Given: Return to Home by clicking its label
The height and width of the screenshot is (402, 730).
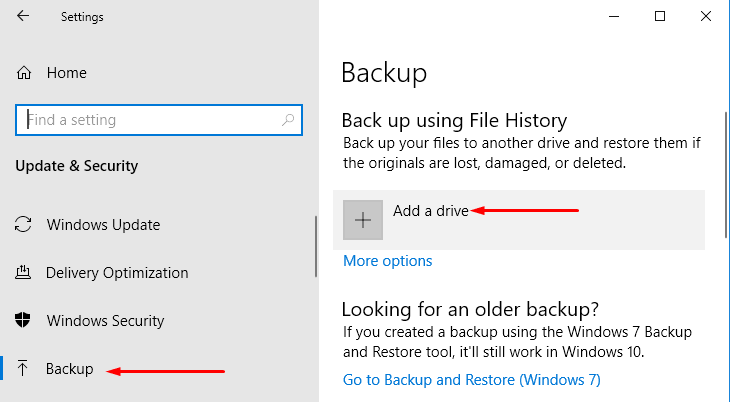Looking at the screenshot, I should tap(66, 73).
